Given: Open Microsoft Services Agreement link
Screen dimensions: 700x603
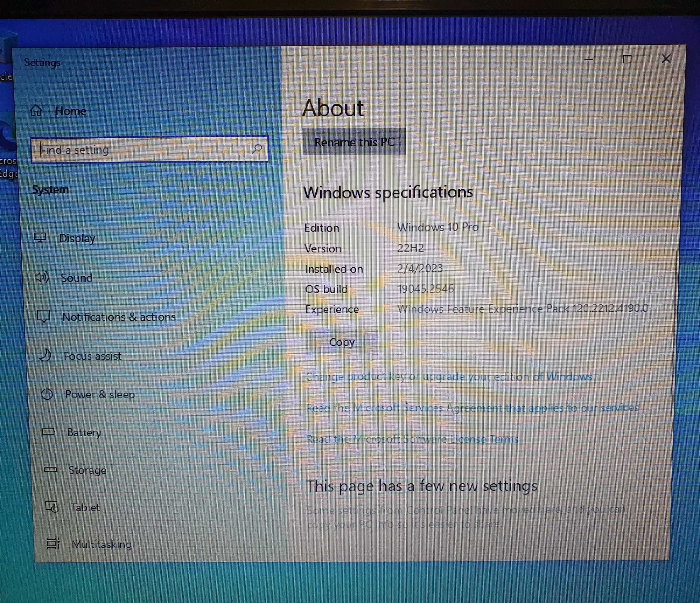Looking at the screenshot, I should pos(472,408).
